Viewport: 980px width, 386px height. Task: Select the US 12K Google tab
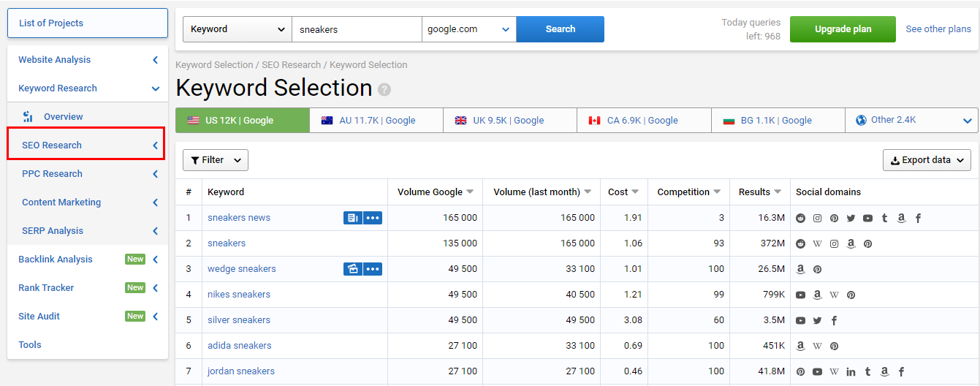coord(243,121)
